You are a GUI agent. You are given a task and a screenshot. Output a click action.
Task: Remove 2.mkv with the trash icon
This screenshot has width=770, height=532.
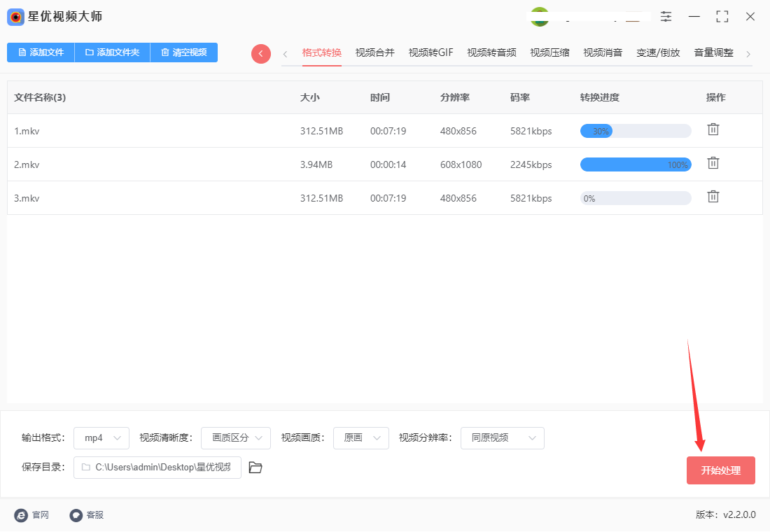click(x=713, y=163)
